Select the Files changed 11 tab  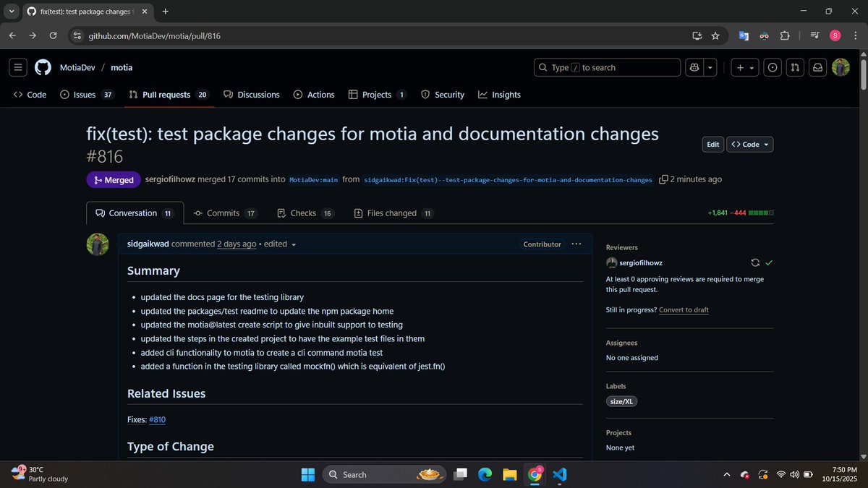pos(393,213)
